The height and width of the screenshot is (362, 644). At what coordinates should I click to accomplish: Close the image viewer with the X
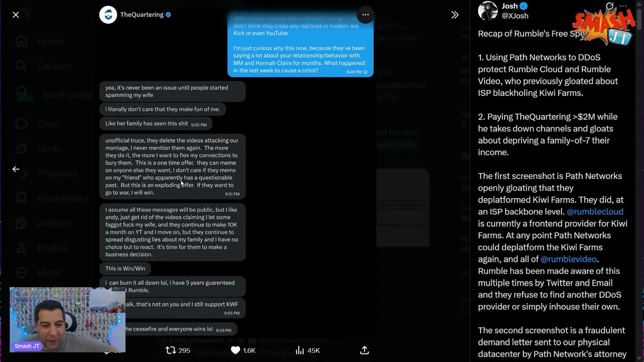tap(16, 15)
